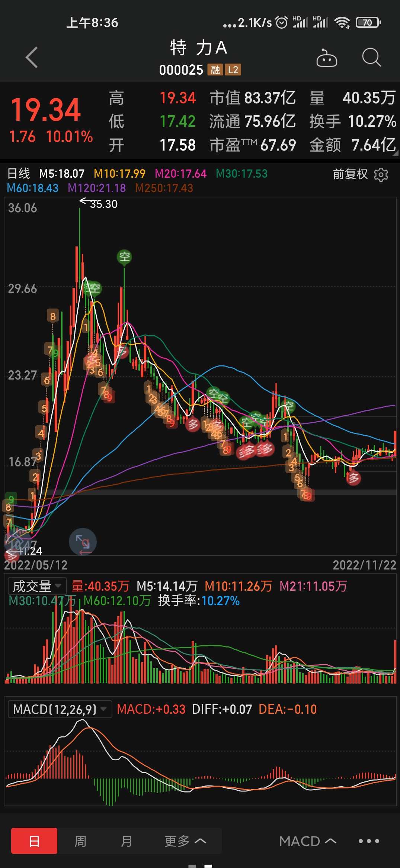Expand the bottom MACD indicator selector
Image resolution: width=400 pixels, height=868 pixels.
pos(307,841)
